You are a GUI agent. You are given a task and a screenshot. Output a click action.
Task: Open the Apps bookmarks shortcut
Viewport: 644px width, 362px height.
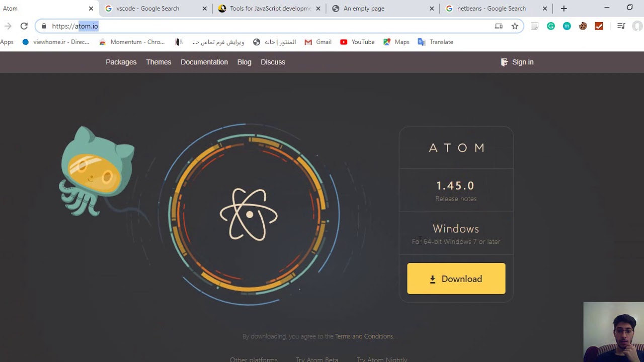click(7, 42)
